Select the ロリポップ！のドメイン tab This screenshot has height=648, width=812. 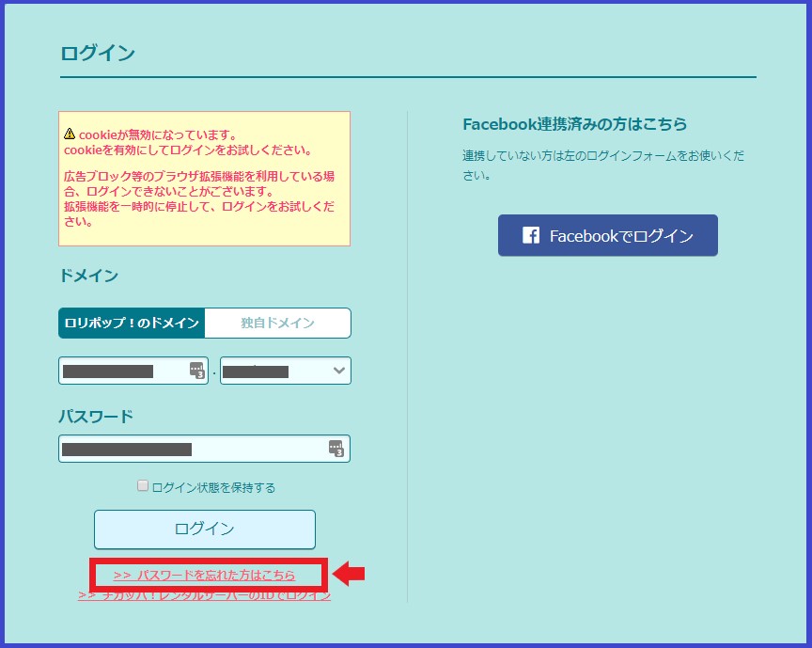[x=132, y=323]
